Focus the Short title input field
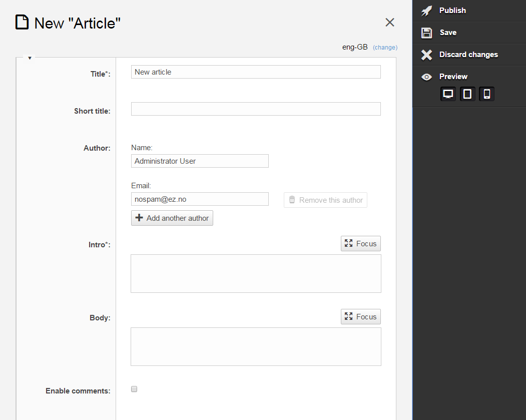The width and height of the screenshot is (526, 420). point(256,109)
